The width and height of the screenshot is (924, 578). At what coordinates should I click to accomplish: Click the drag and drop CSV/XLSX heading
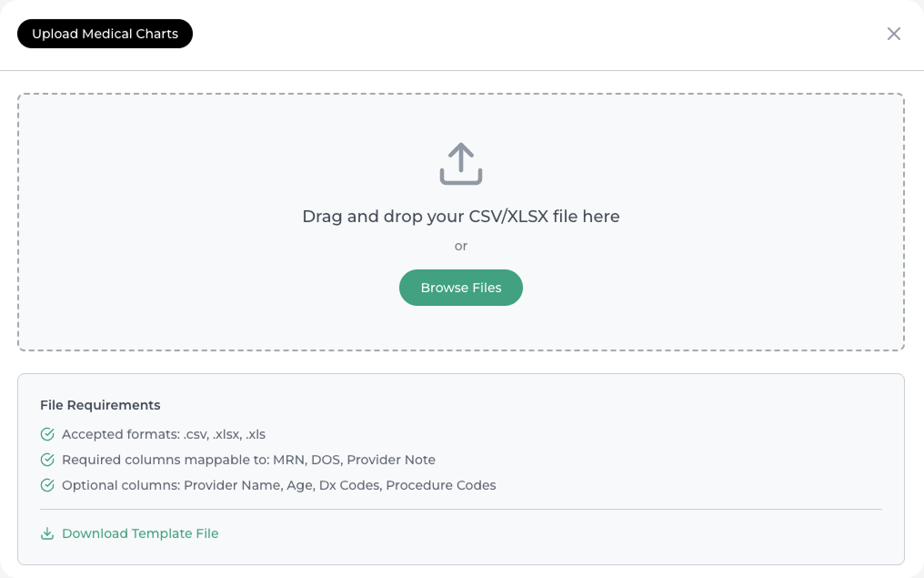click(461, 217)
